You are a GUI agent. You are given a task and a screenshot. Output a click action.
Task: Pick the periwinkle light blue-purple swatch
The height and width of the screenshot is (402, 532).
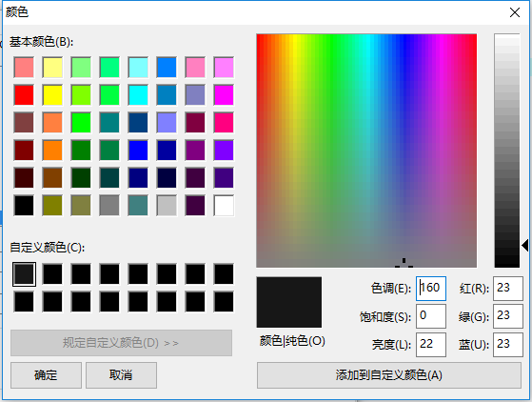167,123
